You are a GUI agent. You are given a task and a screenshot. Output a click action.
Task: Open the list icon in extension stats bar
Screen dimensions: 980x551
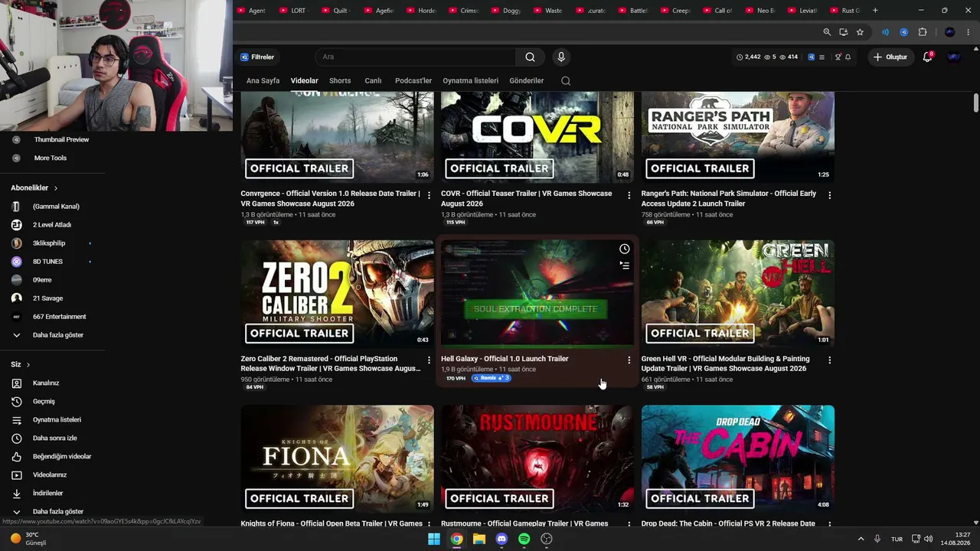822,57
